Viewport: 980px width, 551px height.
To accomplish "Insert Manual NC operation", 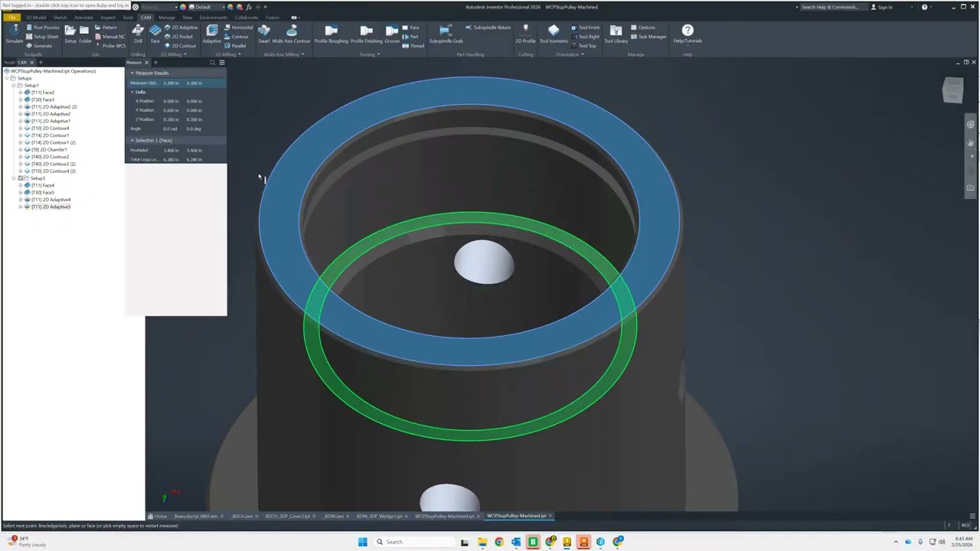I will [x=109, y=37].
